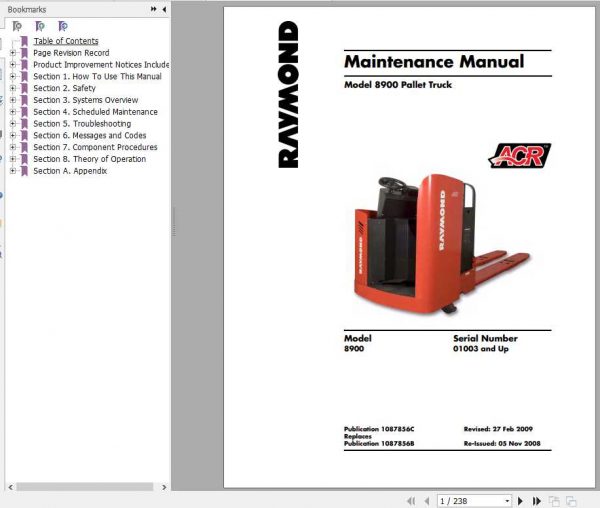Viewport: 600px width, 508px height.
Task: Open Section 2. Safety bookmark
Action: click(64, 88)
